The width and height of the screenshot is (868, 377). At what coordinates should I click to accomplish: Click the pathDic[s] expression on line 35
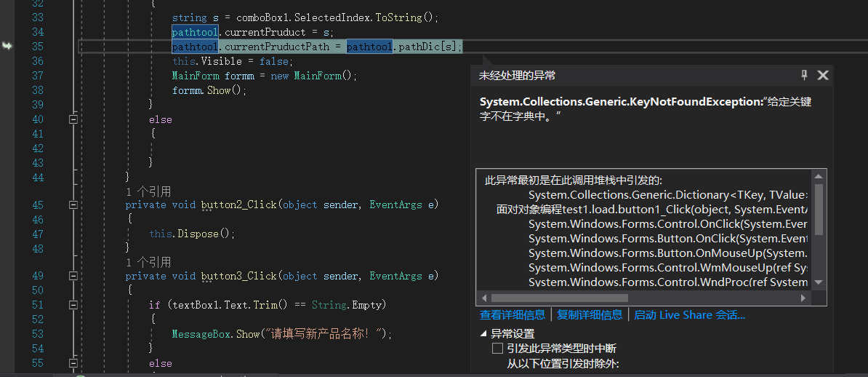(428, 46)
